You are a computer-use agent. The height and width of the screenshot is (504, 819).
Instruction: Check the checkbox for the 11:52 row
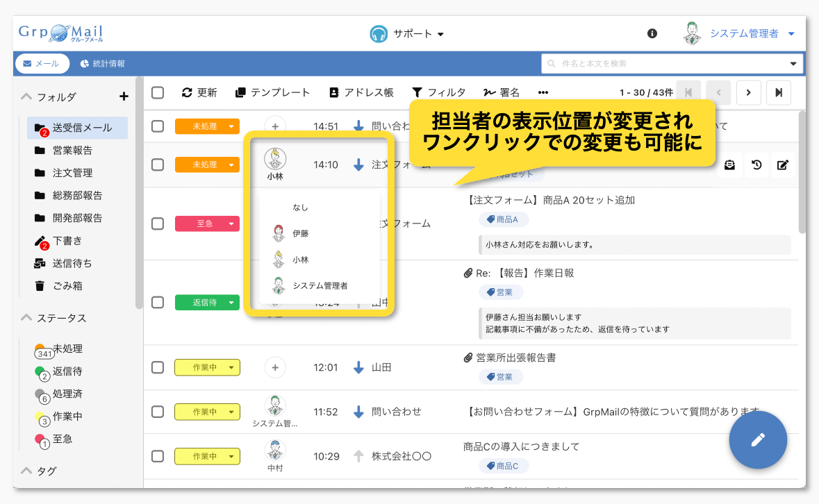click(x=158, y=412)
